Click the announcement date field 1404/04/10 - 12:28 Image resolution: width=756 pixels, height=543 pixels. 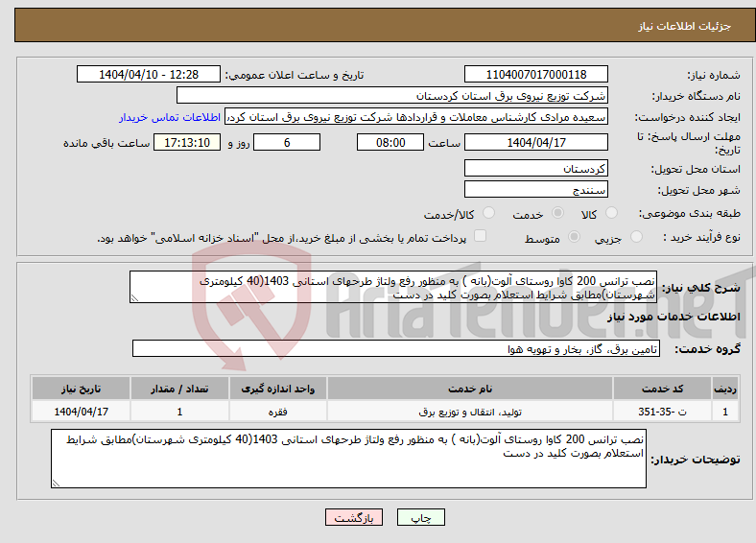pyautogui.click(x=149, y=74)
